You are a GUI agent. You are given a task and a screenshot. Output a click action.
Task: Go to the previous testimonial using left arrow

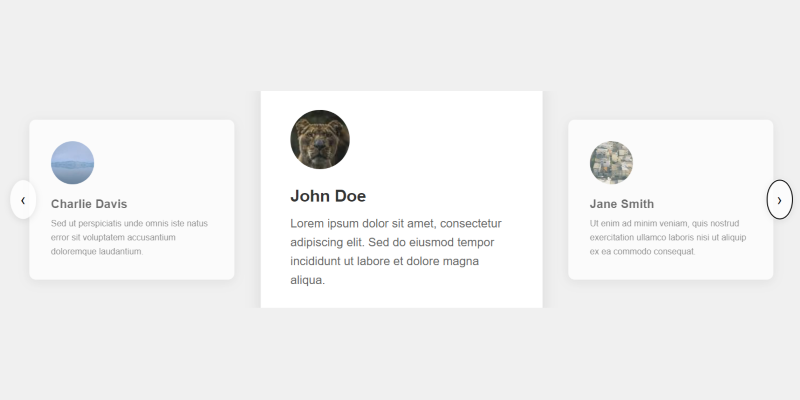point(23,200)
